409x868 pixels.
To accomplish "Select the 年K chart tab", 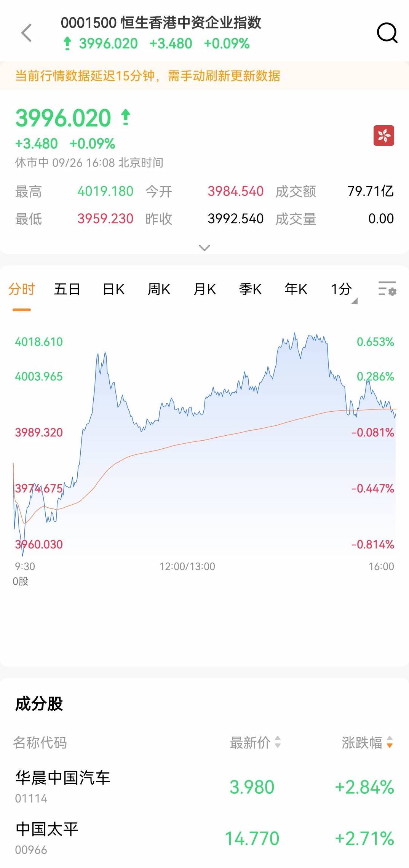I will click(296, 289).
